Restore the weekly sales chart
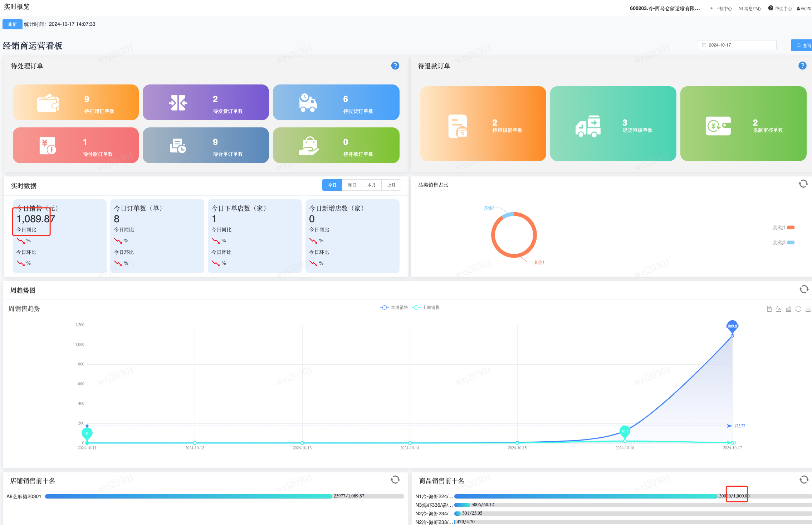Screen dimensions: 812x525 (798, 309)
